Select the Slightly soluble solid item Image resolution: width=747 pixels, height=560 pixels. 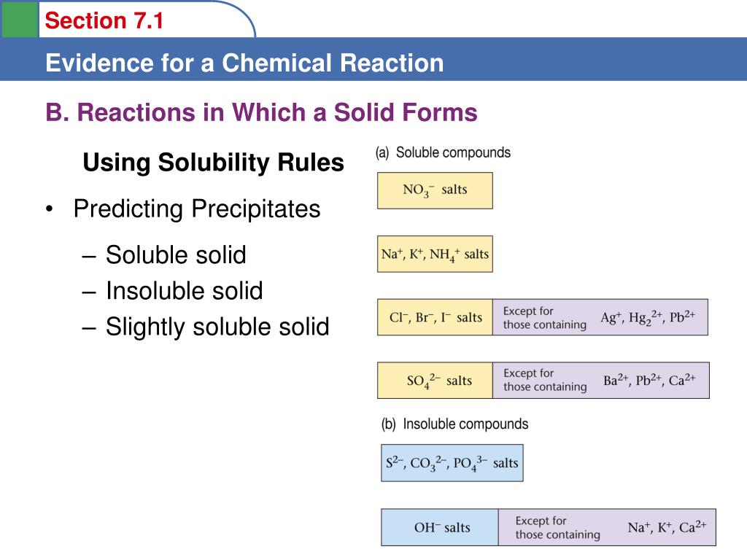[217, 327]
